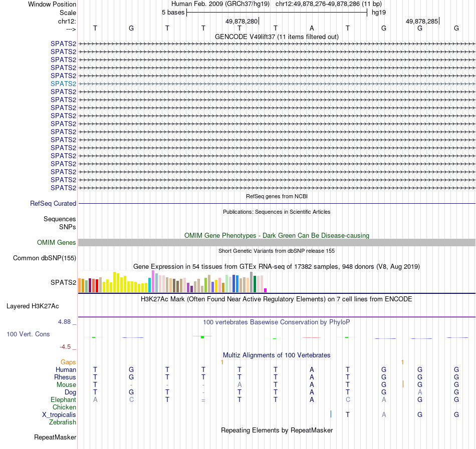This screenshot has height=449, width=476.
Task: Click the Human alignment row label
Action: tap(66, 369)
